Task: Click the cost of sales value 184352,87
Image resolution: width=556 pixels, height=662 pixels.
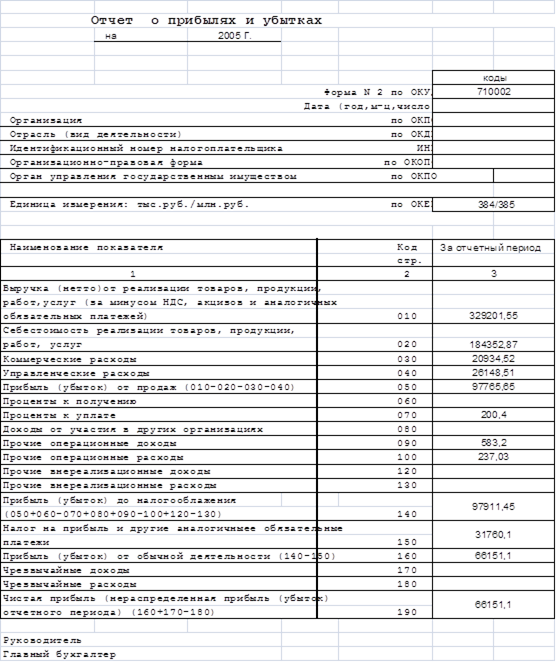Action: pyautogui.click(x=494, y=345)
